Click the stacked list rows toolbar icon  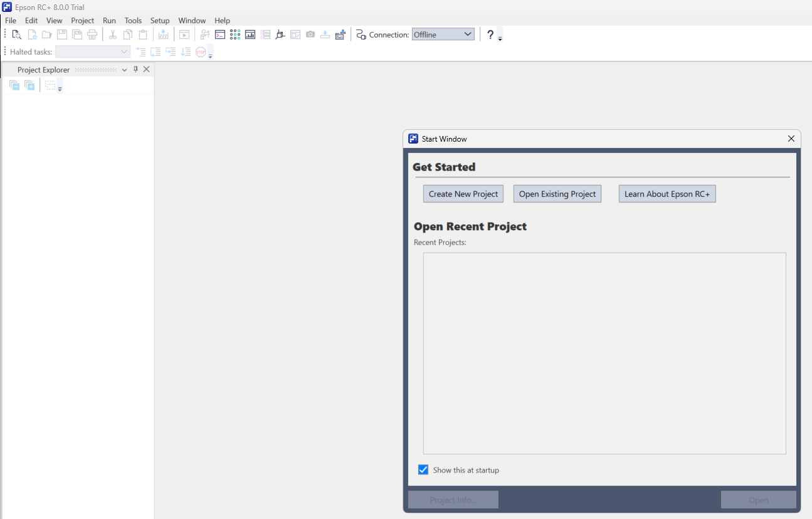pyautogui.click(x=265, y=34)
